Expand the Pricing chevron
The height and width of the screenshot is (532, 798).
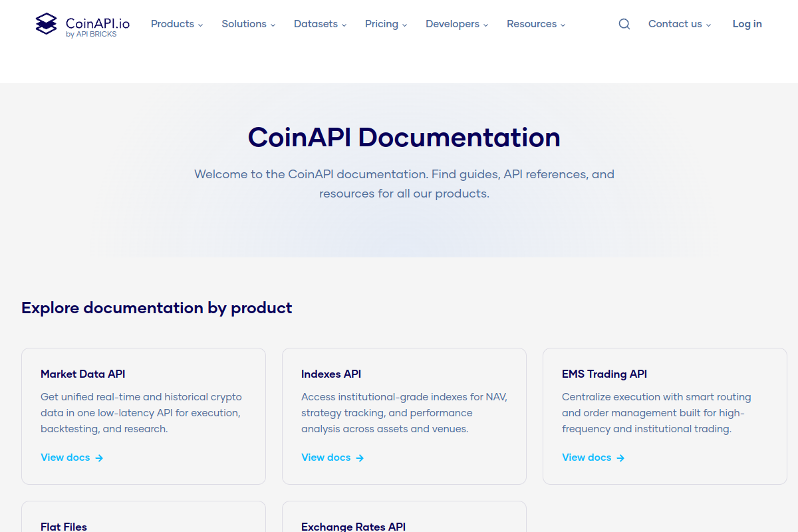404,25
